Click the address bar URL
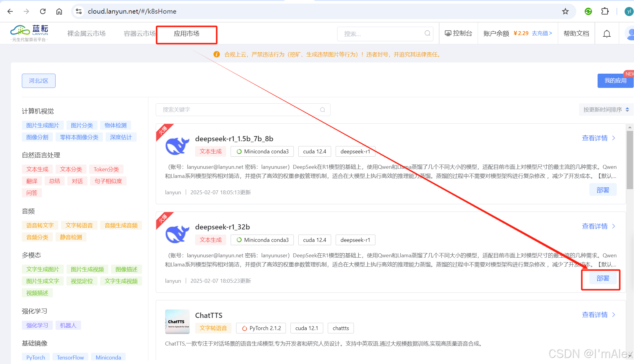The width and height of the screenshot is (634, 364). 132,12
